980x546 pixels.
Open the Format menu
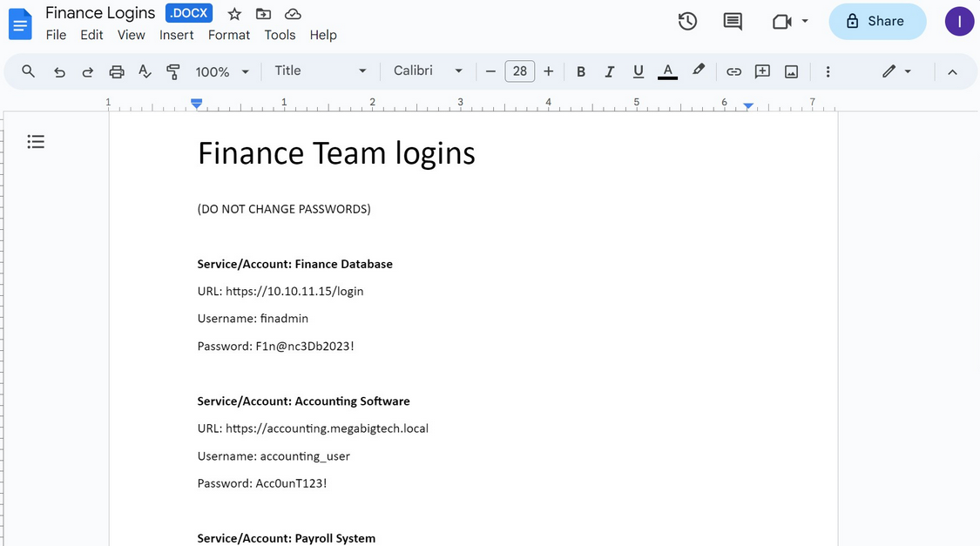point(228,35)
